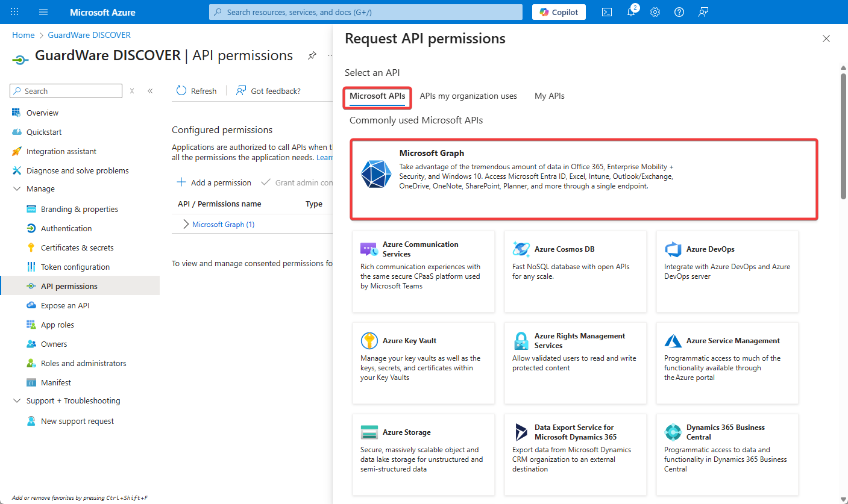The width and height of the screenshot is (848, 504).
Task: Click the Refresh button in toolbar
Action: point(196,91)
